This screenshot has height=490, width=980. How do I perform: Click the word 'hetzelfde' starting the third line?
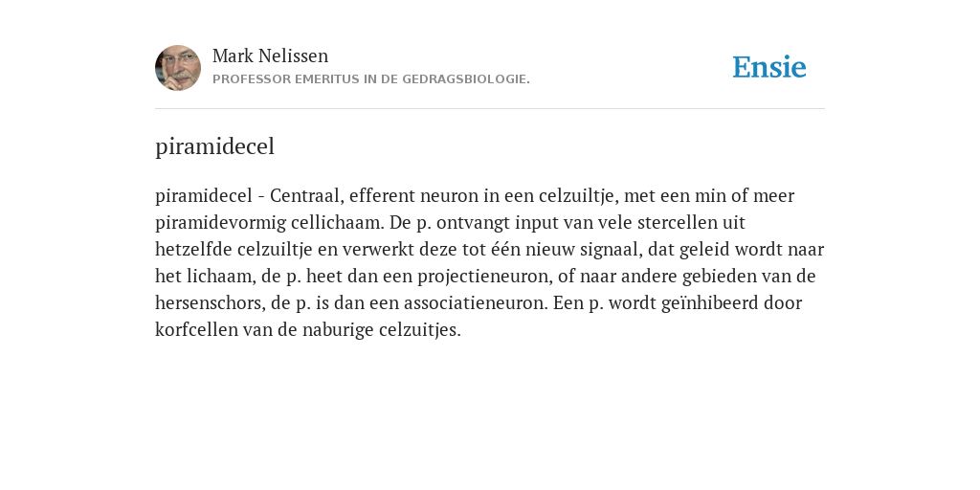[193, 250]
